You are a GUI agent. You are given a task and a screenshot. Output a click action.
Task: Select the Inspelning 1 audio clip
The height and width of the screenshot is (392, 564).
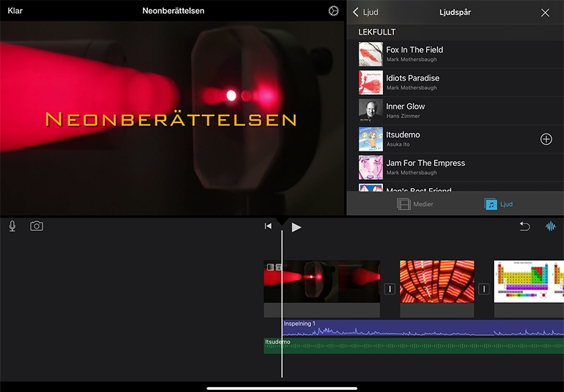[x=423, y=328]
